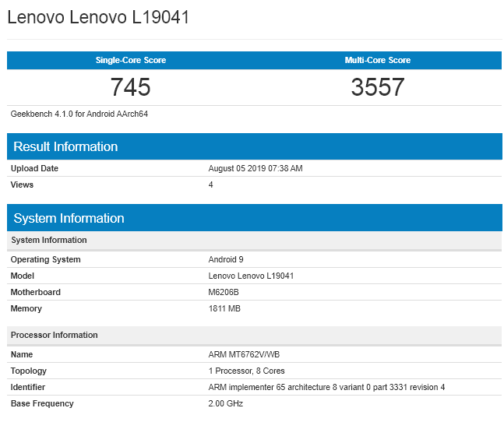Image resolution: width=504 pixels, height=422 pixels.
Task: Click the Views row label
Action: [x=22, y=185]
